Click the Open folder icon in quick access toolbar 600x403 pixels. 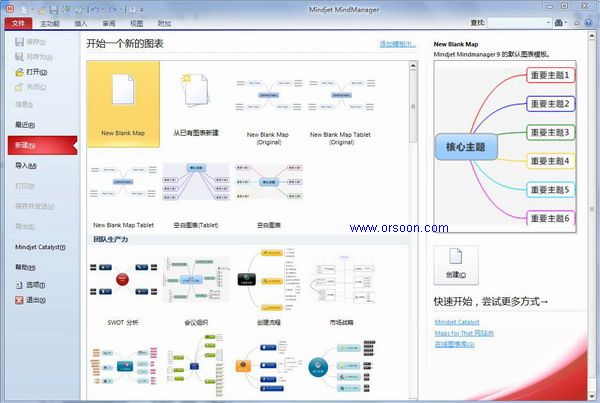tap(42, 9)
